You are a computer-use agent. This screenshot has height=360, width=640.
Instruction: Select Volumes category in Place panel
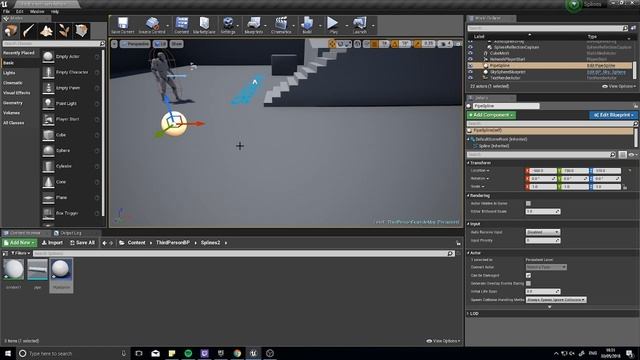(11, 113)
